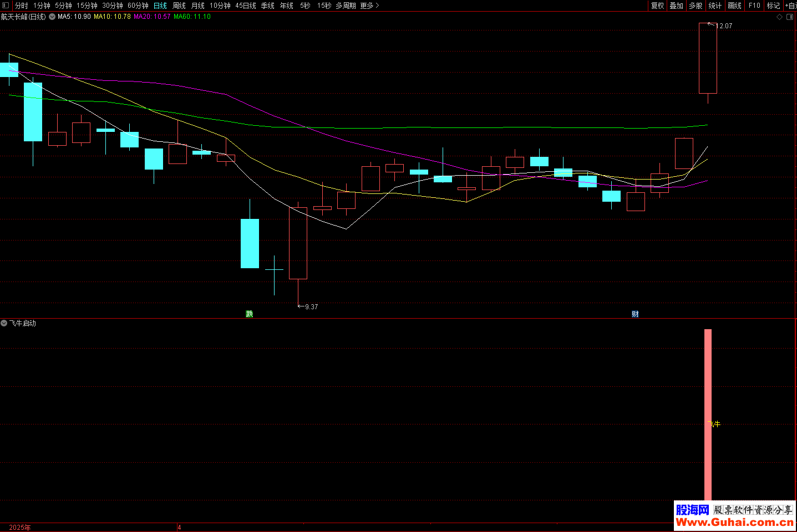
Task: Switch to 周线 weekly chart
Action: 179,6
